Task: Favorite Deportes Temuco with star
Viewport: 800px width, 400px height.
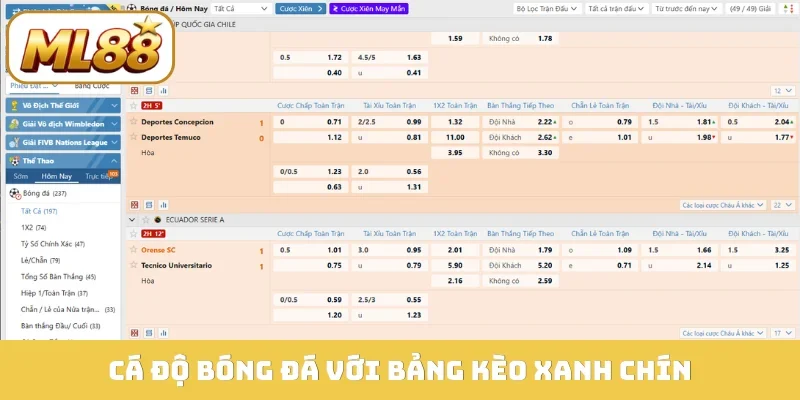Action: point(134,137)
